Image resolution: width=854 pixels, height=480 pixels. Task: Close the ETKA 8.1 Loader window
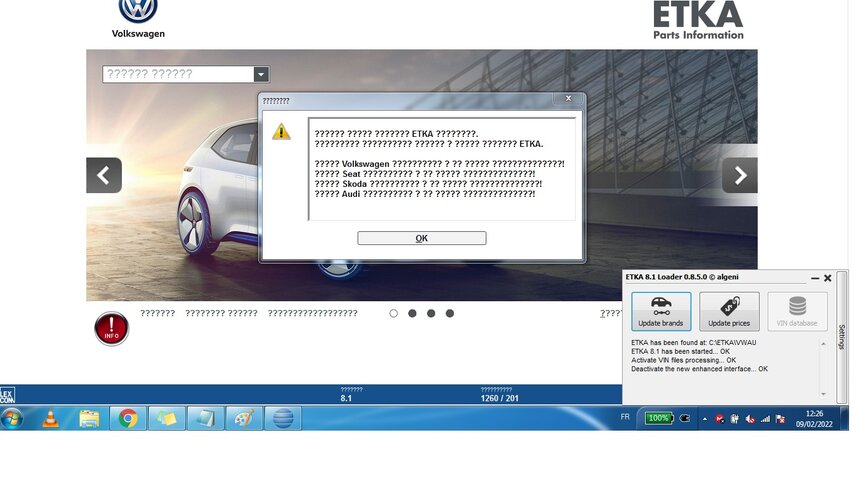coord(828,278)
